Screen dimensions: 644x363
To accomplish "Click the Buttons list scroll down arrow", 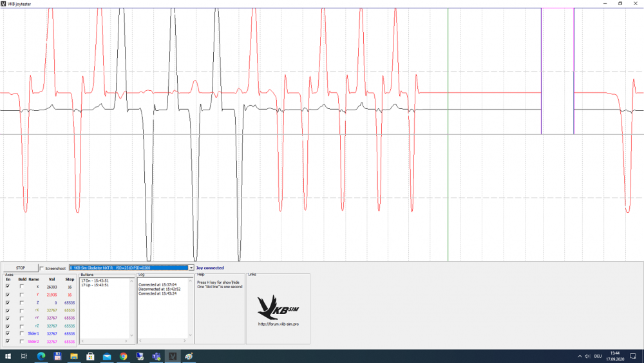I will [x=131, y=335].
